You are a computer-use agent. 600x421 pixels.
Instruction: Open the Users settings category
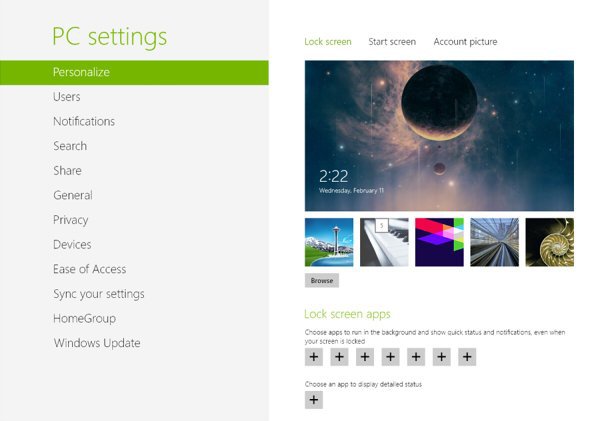[67, 97]
